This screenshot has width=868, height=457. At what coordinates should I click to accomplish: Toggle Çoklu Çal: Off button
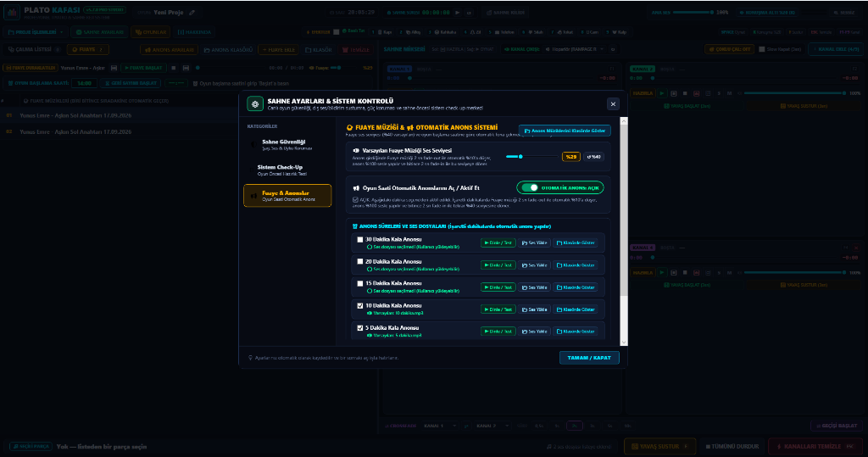pos(728,49)
